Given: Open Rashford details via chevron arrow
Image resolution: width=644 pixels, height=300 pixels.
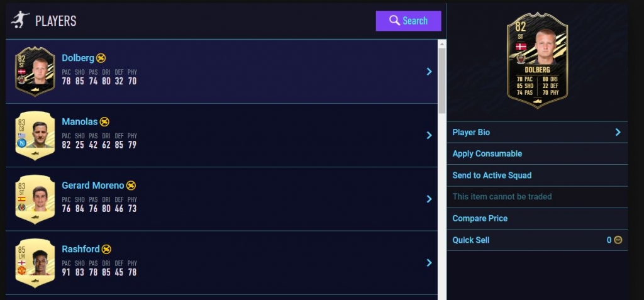Looking at the screenshot, I should (429, 262).
